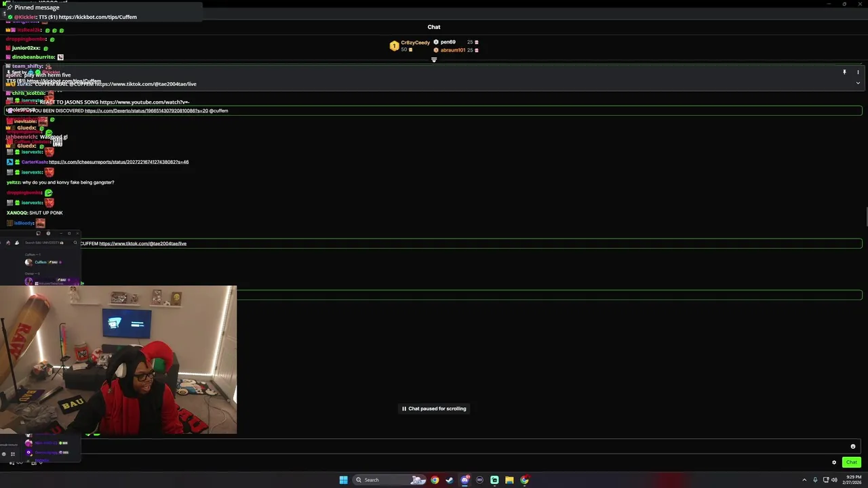The height and width of the screenshot is (488, 868).
Task: Click Cr8zyCeedy top gifter name
Action: 415,43
